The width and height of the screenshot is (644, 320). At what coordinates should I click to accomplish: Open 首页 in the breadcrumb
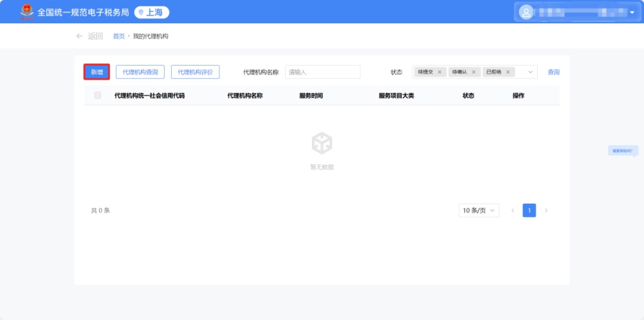[119, 36]
